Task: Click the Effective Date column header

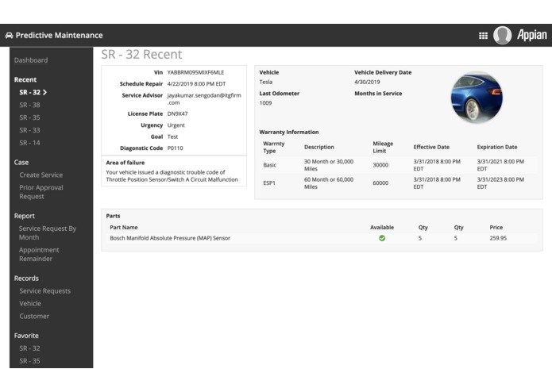Action: tap(431, 148)
